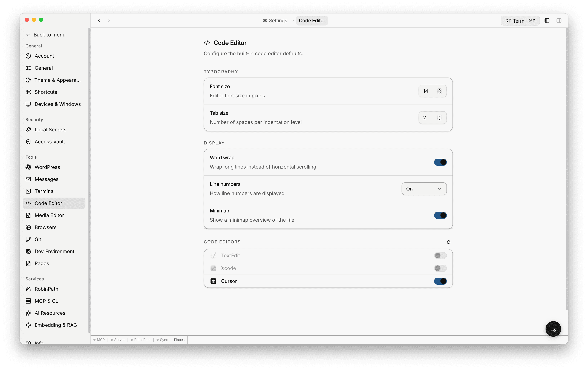
Task: Disable the Word wrap toggle
Action: (x=440, y=162)
